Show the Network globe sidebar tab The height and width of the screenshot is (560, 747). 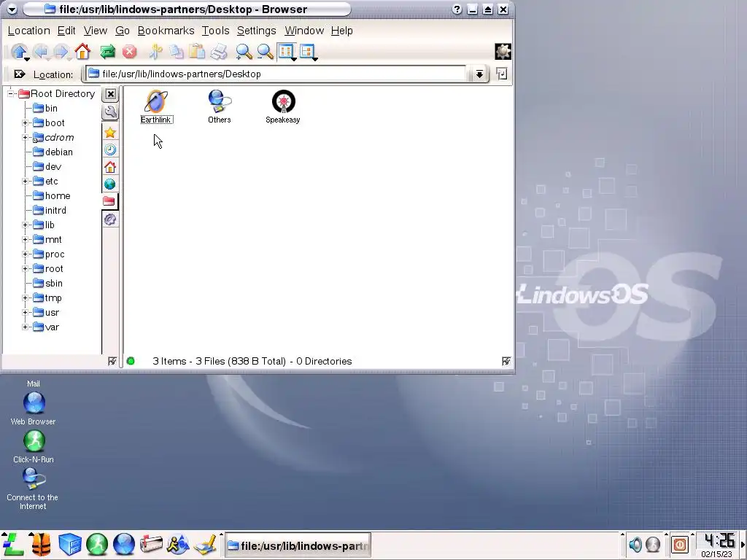pos(110,184)
